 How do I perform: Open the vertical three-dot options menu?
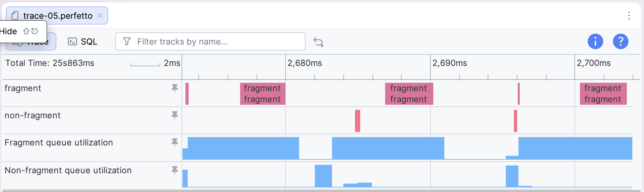click(629, 16)
